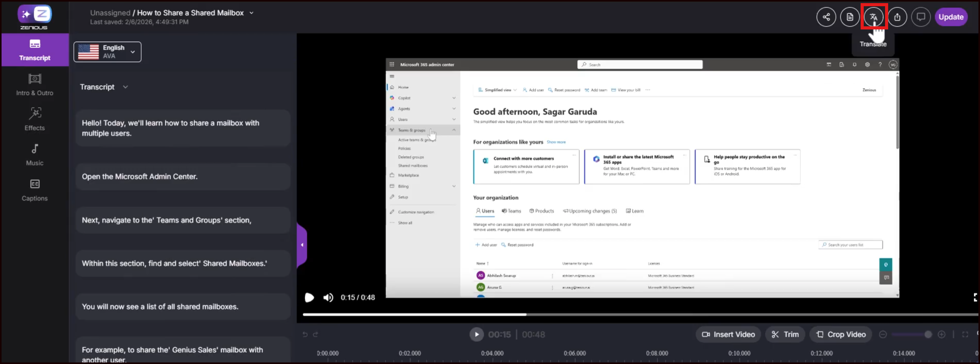Open the project title dropdown arrow
Screen dimensions: 980x364
(251, 13)
